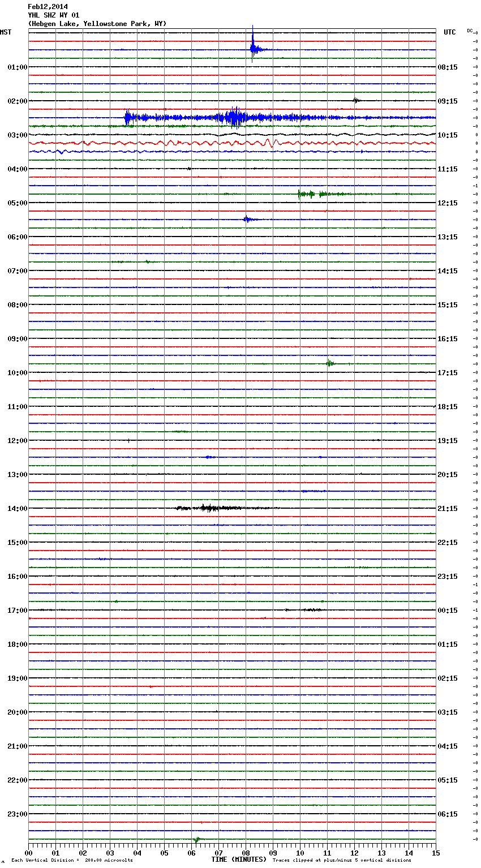The height and width of the screenshot is (868, 481).
Task: Select the 00:15 UTC time label
Action: coord(447,611)
